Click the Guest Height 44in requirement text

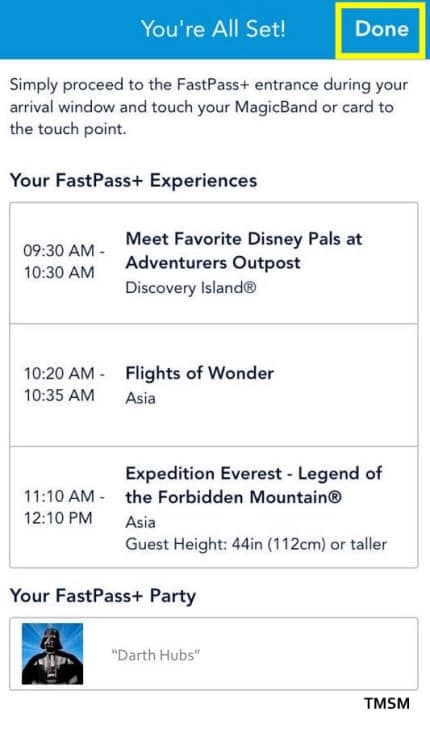pyautogui.click(x=256, y=544)
